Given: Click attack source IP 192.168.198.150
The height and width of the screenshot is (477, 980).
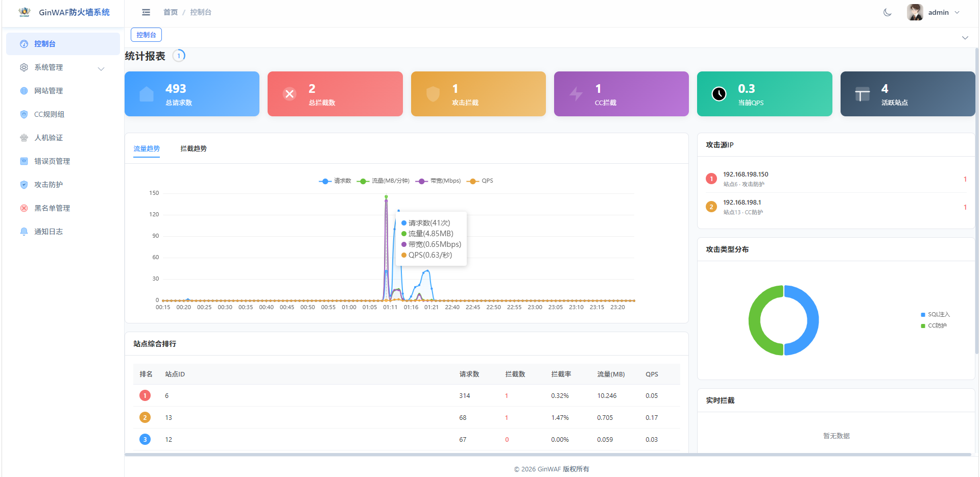Looking at the screenshot, I should tap(746, 174).
